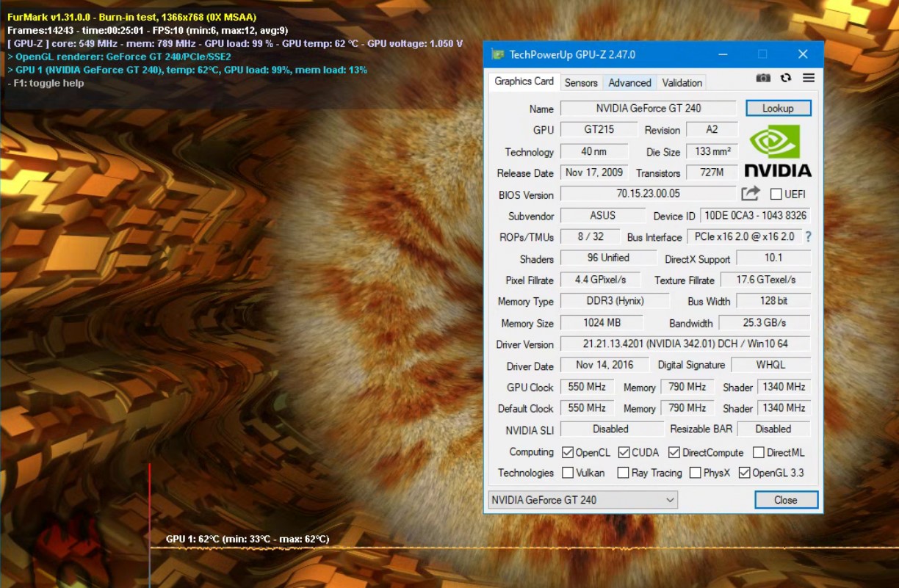Viewport: 899px width, 588px height.
Task: Click the GPU-Z title bar app icon
Action: tap(498, 54)
